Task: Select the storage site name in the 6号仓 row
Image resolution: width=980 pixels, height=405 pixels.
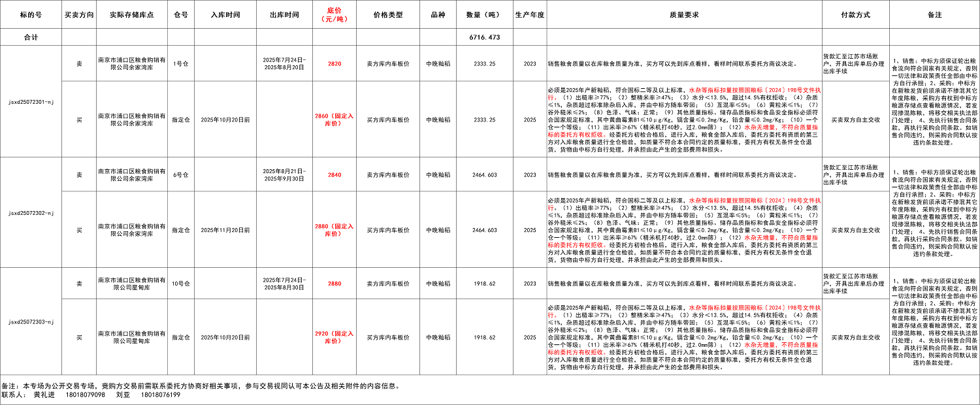Action: click(x=132, y=174)
